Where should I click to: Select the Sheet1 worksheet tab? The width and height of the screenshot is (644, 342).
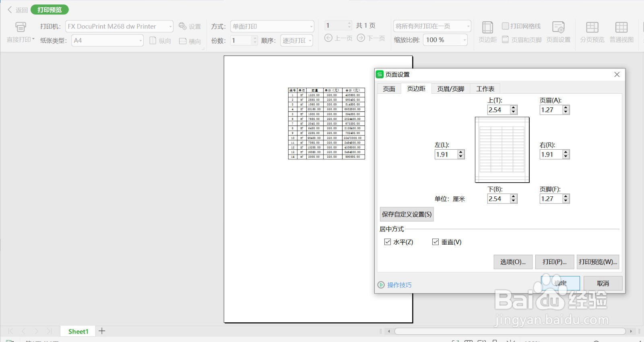point(78,331)
